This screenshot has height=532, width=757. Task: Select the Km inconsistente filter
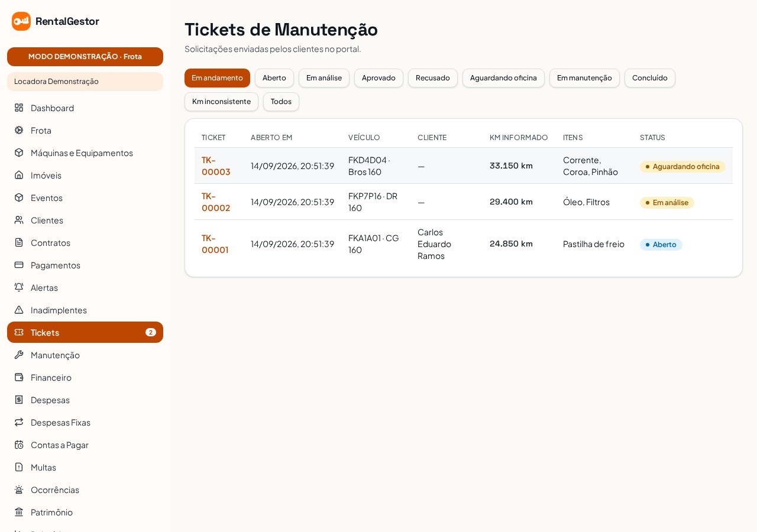coord(221,102)
